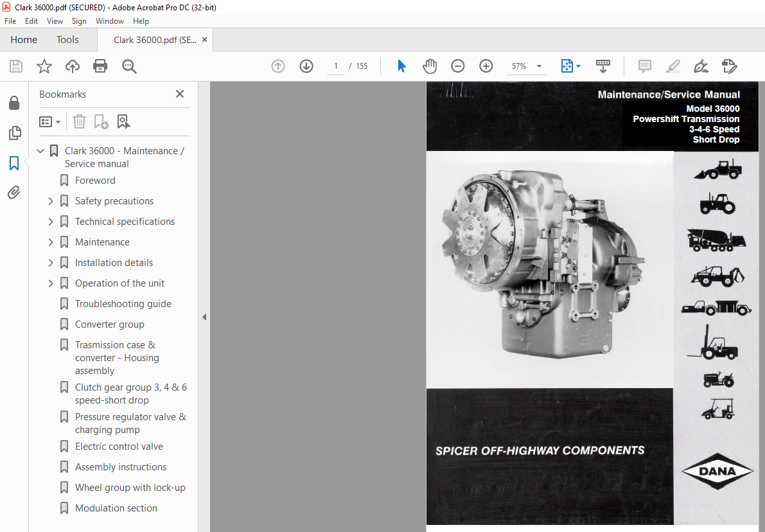Viewport: 765px width, 532px height.
Task: Open the Help menu
Action: click(x=141, y=21)
